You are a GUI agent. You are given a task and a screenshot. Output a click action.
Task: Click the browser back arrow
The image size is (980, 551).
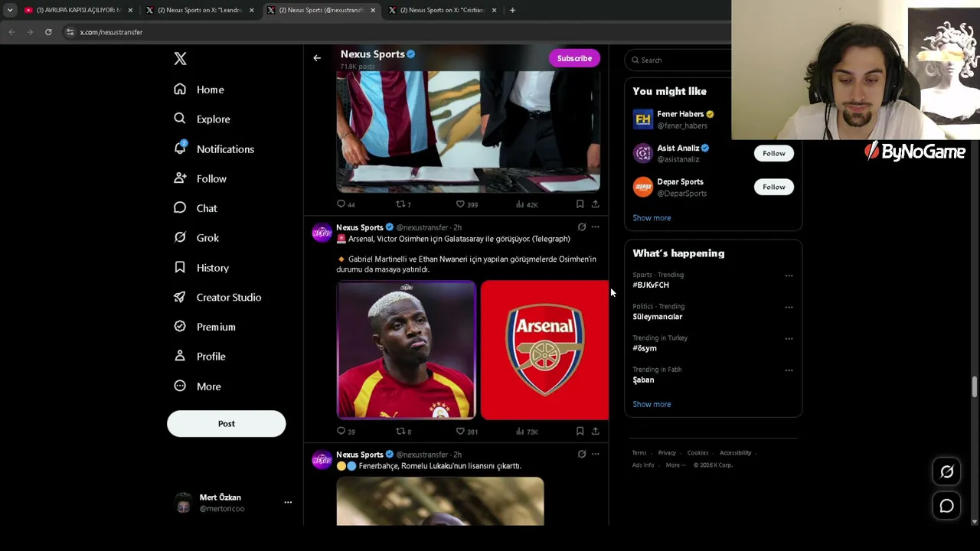[x=11, y=32]
